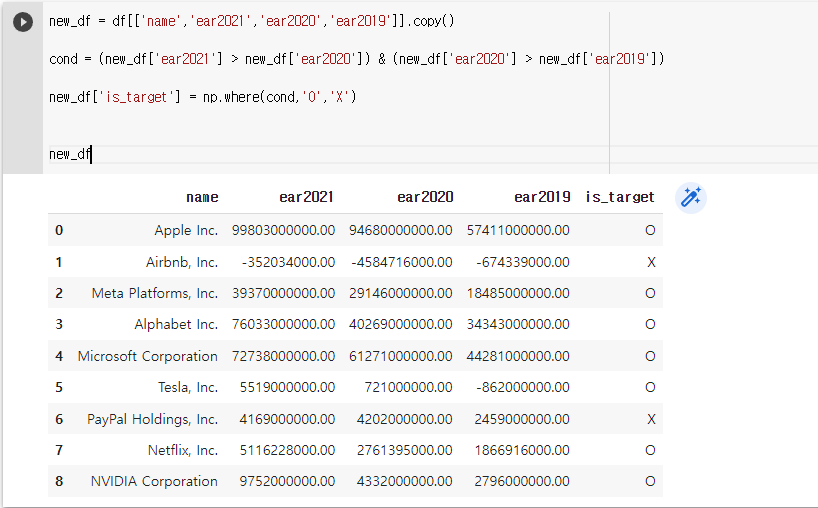The width and height of the screenshot is (818, 508).
Task: Click value 61271000000.00 in Microsoft row
Action: (x=401, y=356)
